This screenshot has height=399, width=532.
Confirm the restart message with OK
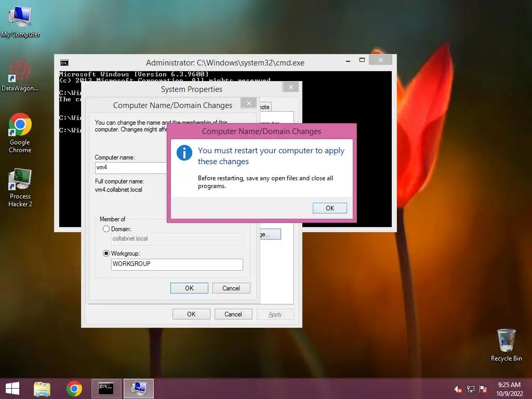click(x=330, y=208)
